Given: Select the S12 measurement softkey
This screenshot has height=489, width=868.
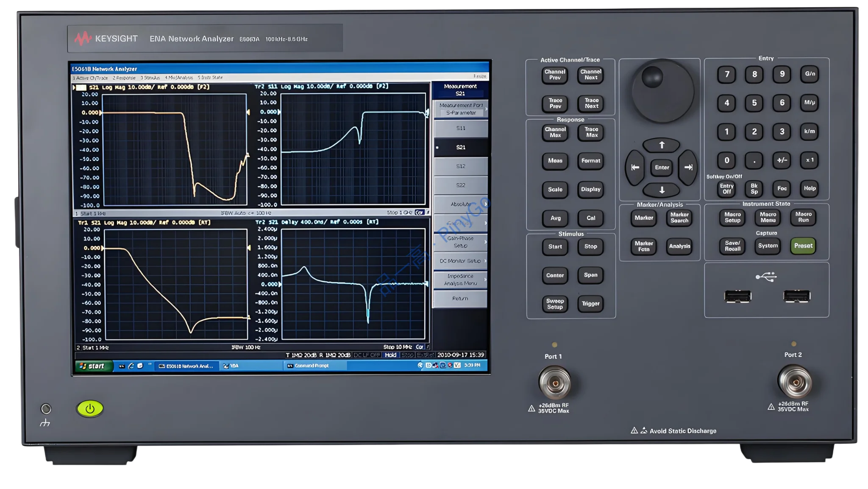Looking at the screenshot, I should pos(461,166).
